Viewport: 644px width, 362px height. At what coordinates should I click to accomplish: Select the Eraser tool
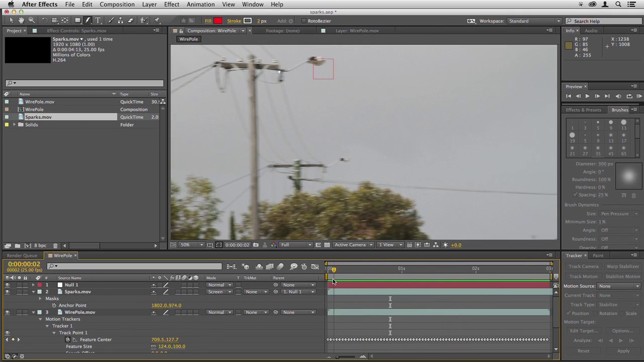click(x=131, y=21)
